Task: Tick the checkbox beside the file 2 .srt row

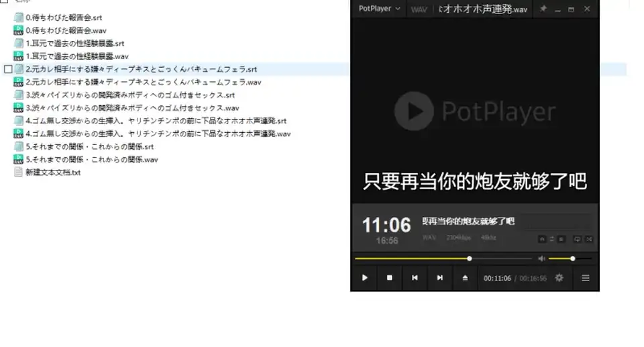Action: pos(8,69)
